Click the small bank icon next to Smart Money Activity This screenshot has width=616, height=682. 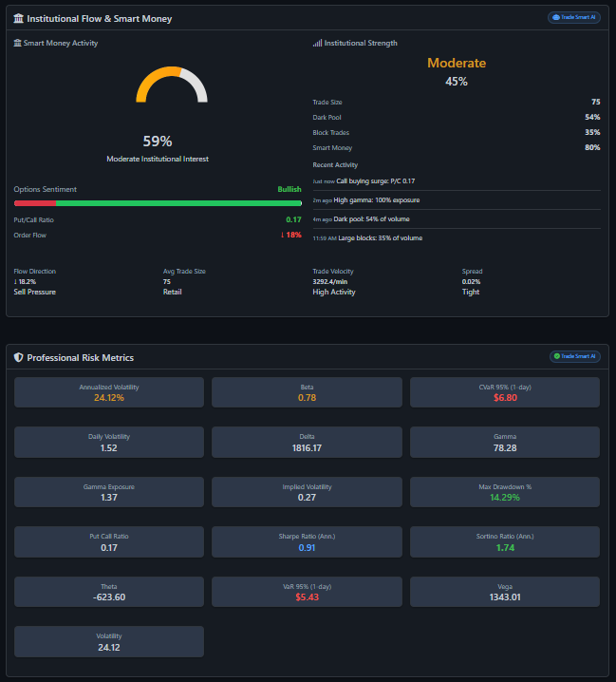point(17,43)
